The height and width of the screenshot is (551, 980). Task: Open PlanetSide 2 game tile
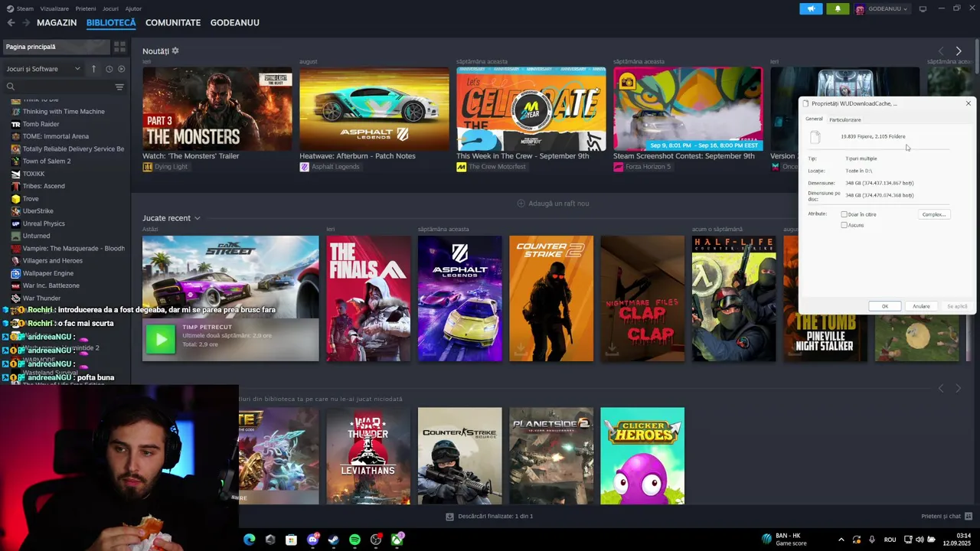[x=551, y=455]
